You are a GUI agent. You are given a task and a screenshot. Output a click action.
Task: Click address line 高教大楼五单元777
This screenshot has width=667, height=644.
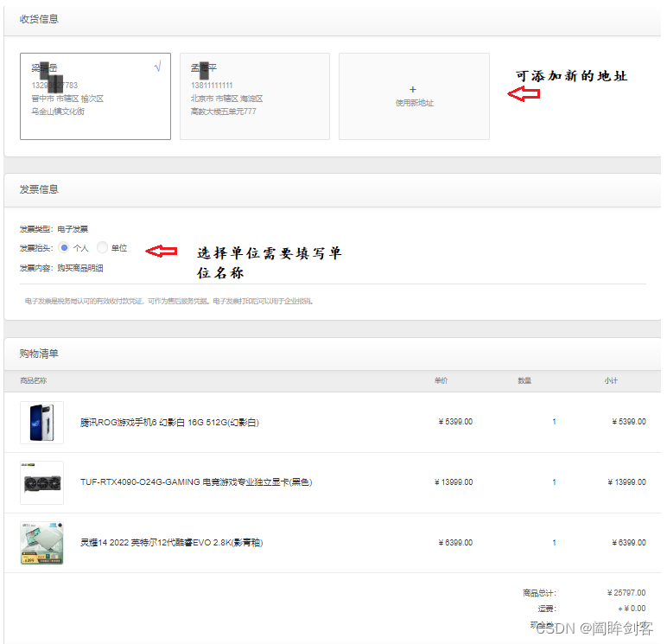coord(223,112)
